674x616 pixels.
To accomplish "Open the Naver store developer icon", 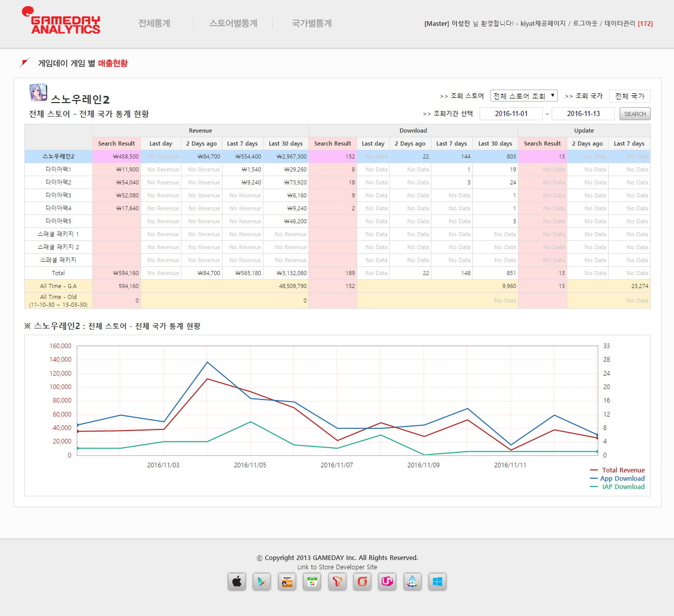I will click(x=312, y=582).
